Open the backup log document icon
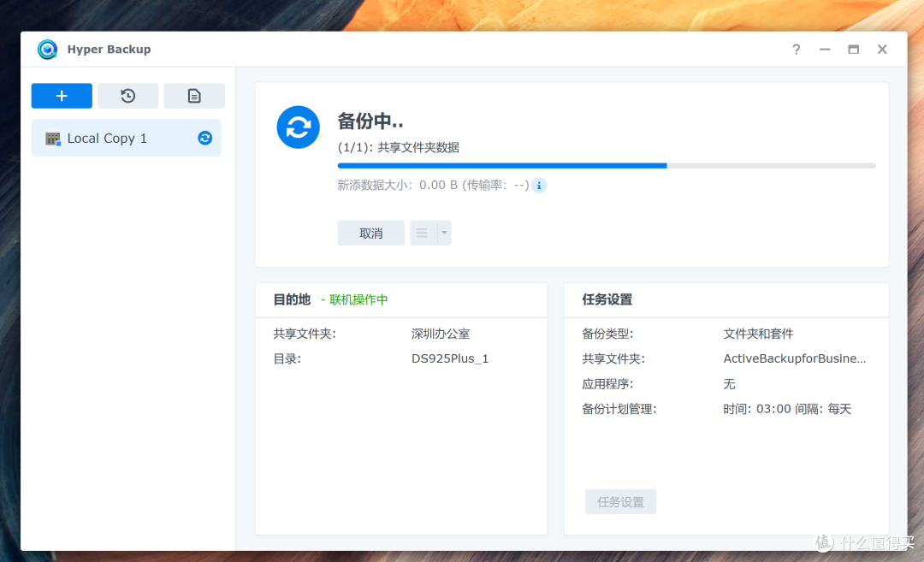 [x=194, y=96]
